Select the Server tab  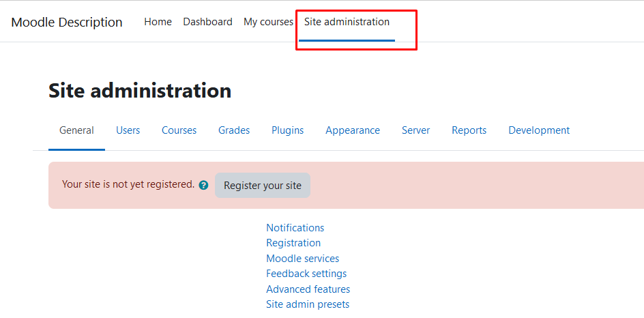click(x=415, y=130)
